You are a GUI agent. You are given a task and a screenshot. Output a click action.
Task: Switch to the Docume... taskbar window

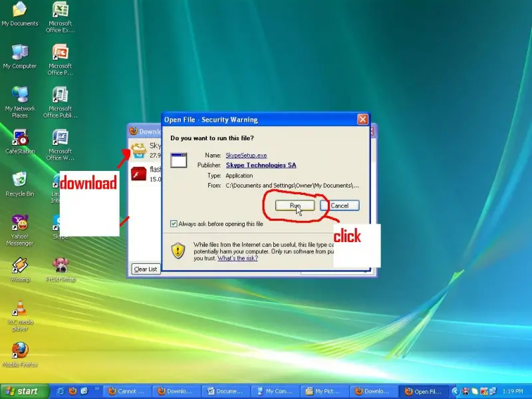click(225, 391)
